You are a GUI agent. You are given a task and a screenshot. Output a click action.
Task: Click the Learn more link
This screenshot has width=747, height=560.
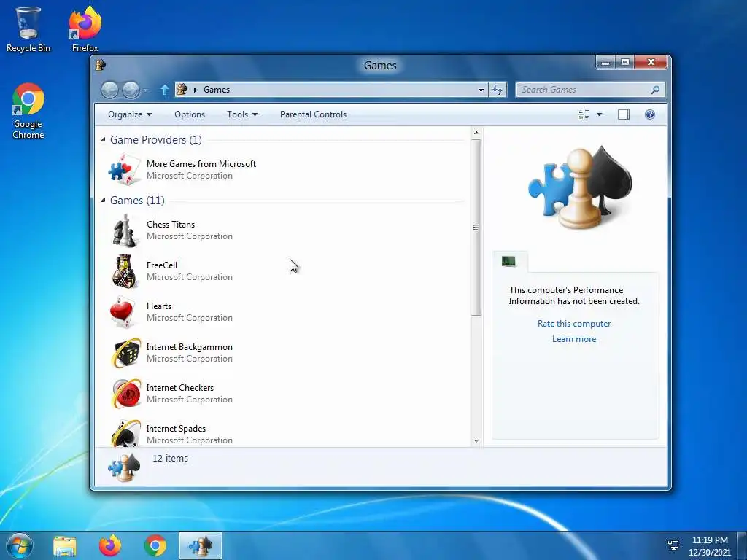574,339
